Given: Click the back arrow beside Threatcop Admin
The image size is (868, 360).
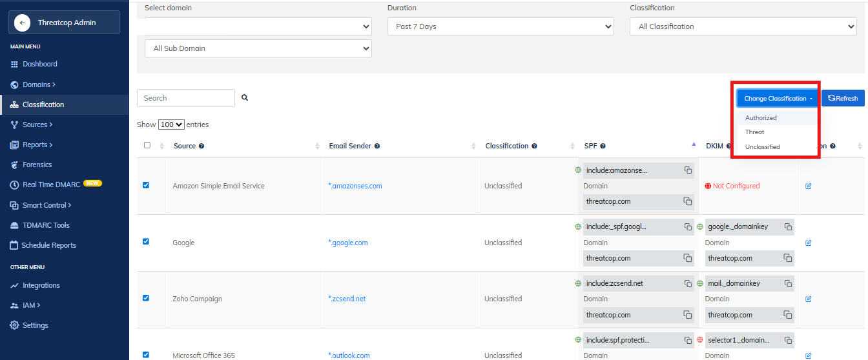Looking at the screenshot, I should pyautogui.click(x=23, y=23).
